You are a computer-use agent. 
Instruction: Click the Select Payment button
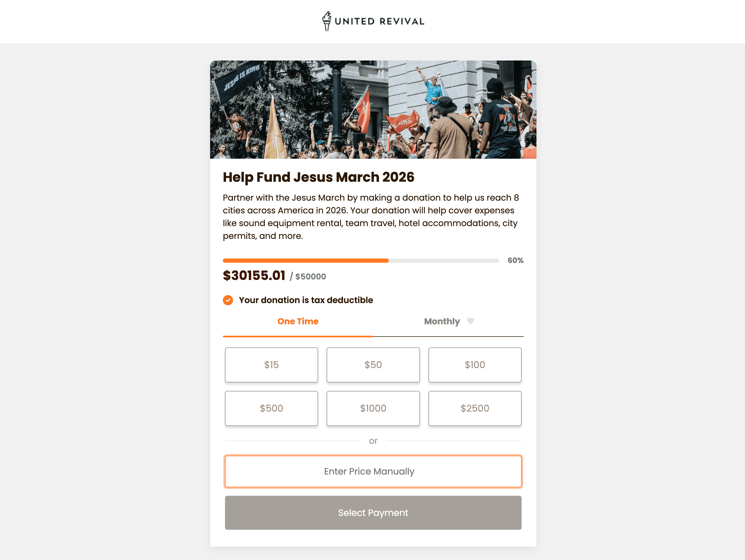373,512
